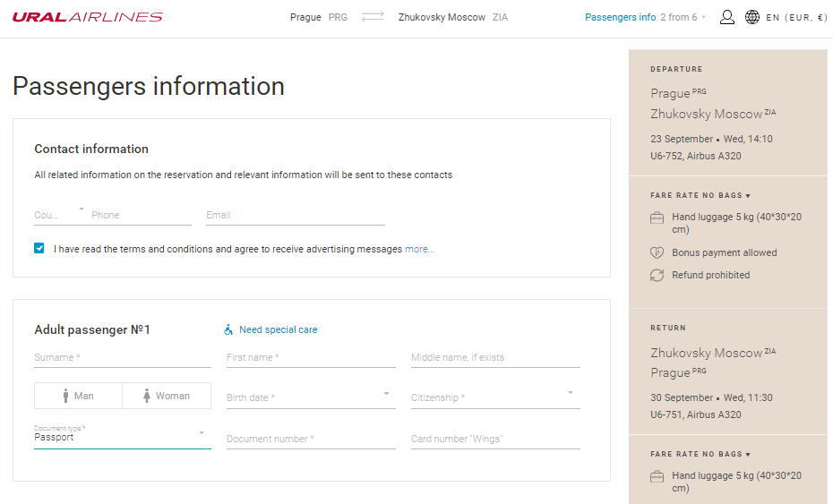Click the bonus payment heart icon

[x=657, y=252]
